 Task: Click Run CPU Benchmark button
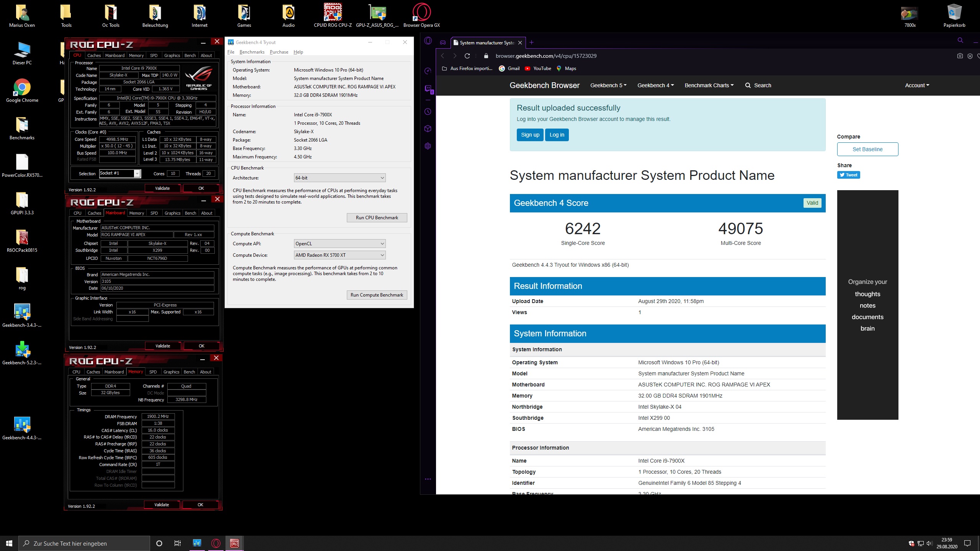(377, 218)
